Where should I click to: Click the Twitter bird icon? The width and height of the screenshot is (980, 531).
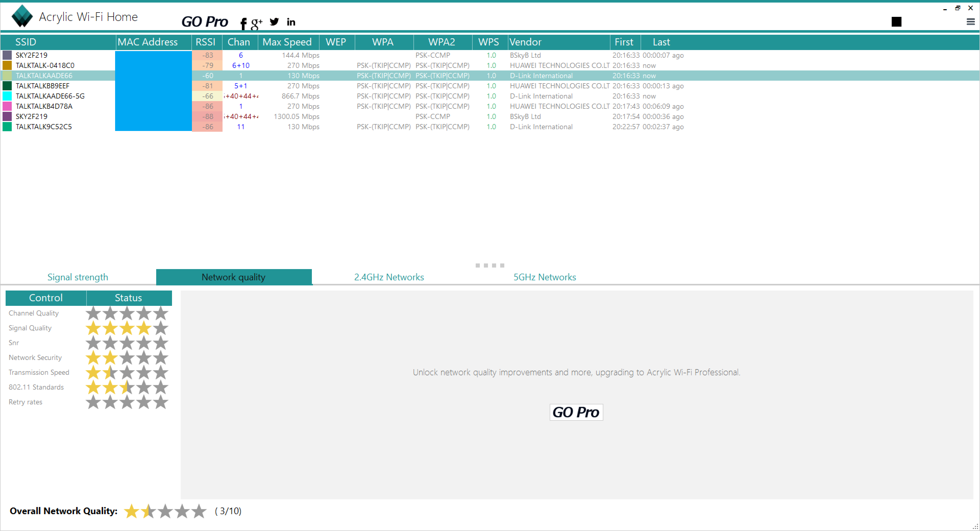(274, 22)
